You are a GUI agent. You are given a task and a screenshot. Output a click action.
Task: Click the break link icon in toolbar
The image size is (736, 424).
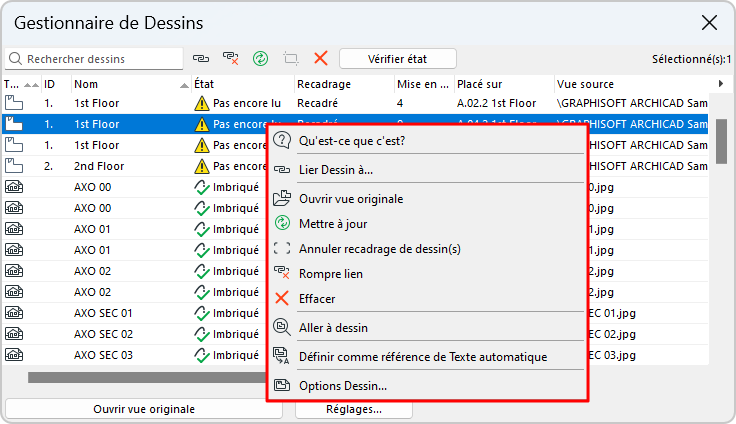230,59
